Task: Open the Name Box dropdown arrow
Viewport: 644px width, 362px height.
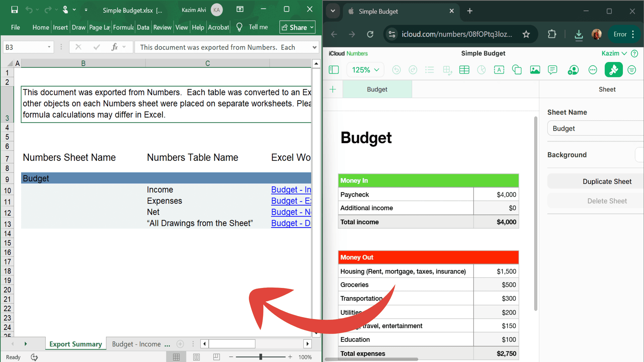Action: tap(49, 47)
